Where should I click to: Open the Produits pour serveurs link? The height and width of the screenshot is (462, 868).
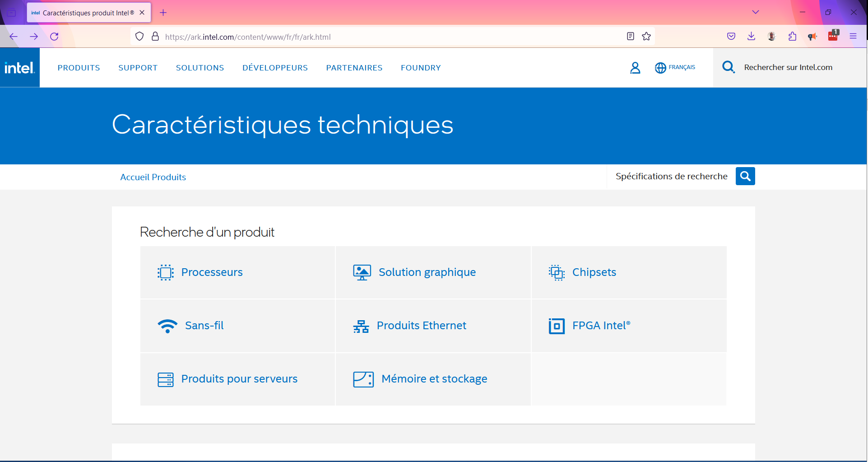point(239,379)
